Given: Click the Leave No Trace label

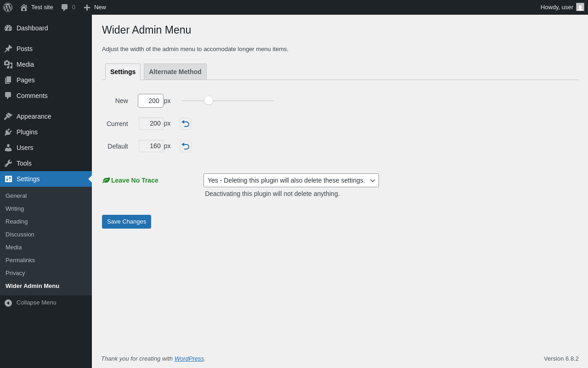Looking at the screenshot, I should [135, 180].
